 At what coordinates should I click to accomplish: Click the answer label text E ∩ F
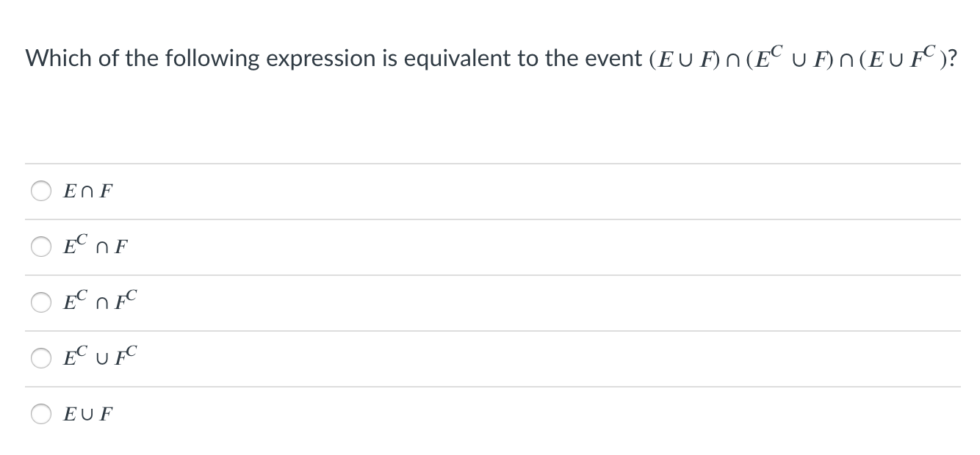88,192
